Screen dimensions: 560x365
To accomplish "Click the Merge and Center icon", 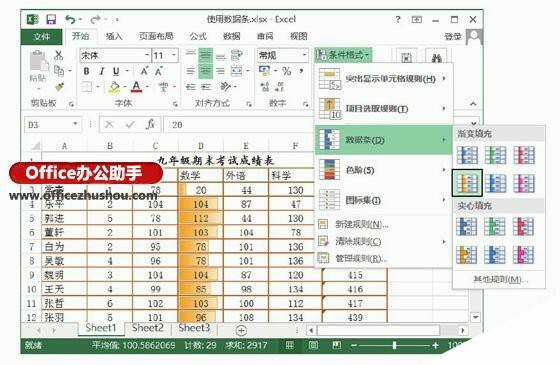I will click(236, 71).
